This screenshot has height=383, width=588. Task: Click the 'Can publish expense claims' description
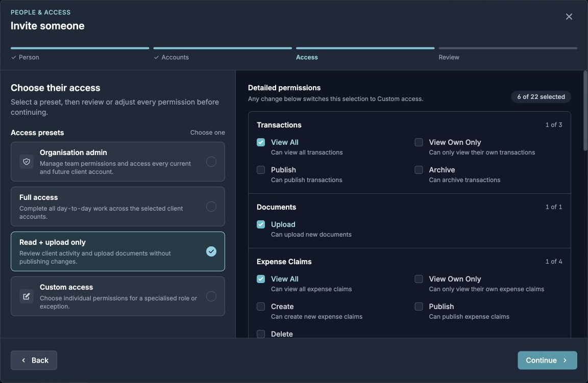(469, 317)
